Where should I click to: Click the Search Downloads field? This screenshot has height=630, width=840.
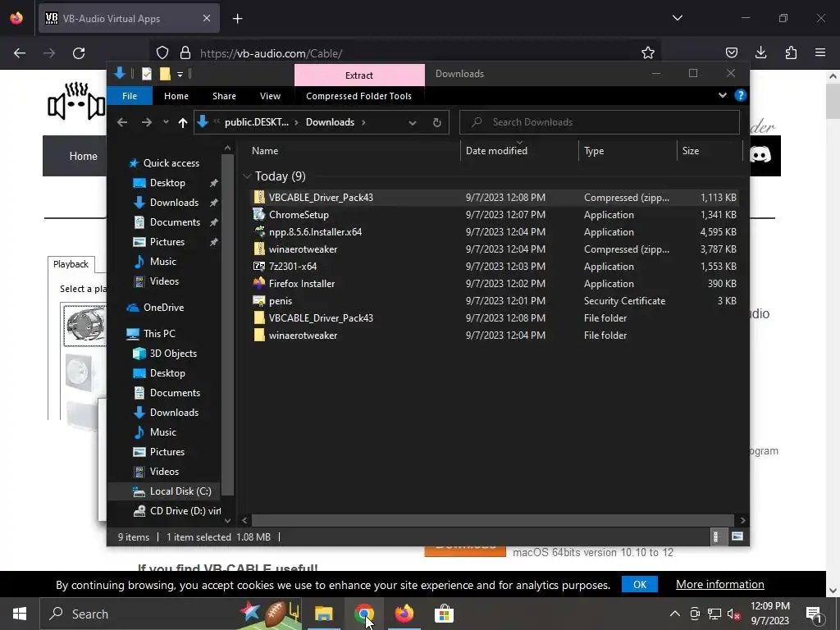pyautogui.click(x=600, y=122)
